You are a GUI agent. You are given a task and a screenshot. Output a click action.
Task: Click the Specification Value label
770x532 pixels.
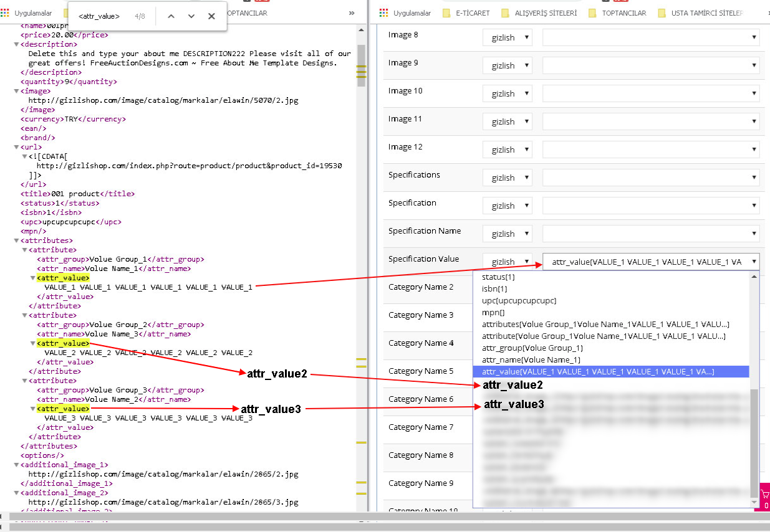(x=423, y=259)
